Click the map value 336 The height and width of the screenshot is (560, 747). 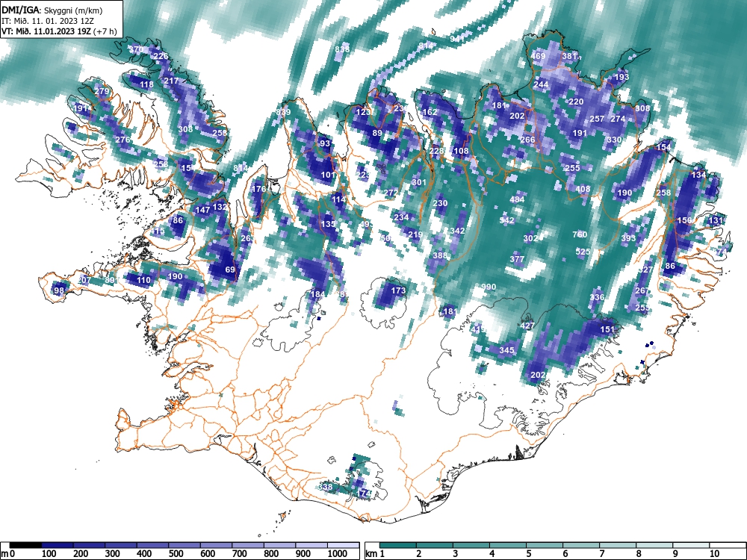597,297
